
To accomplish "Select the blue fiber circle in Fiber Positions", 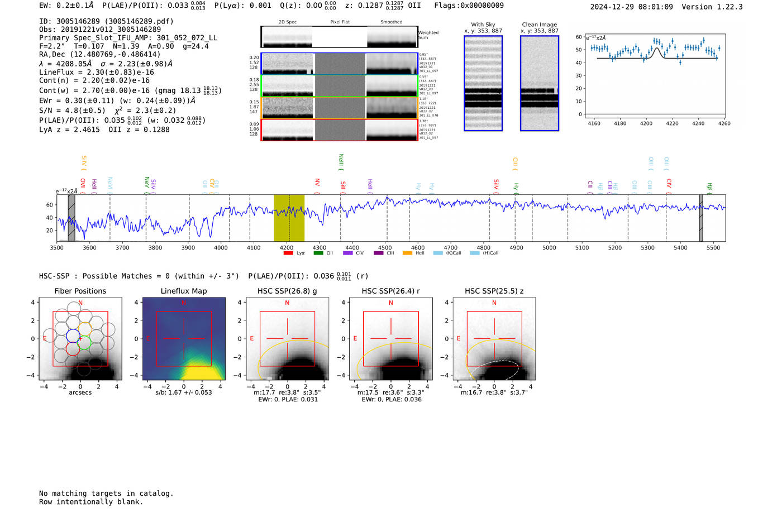I will point(73,336).
